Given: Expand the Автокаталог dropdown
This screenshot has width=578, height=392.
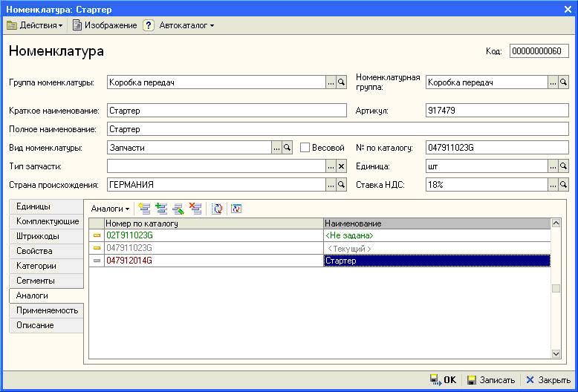Looking at the screenshot, I should [186, 25].
